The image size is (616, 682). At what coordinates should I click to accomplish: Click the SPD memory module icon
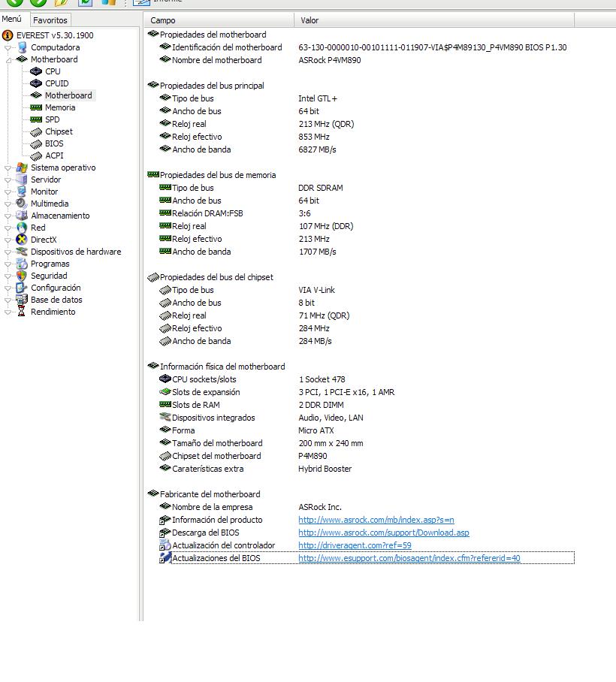[35, 119]
